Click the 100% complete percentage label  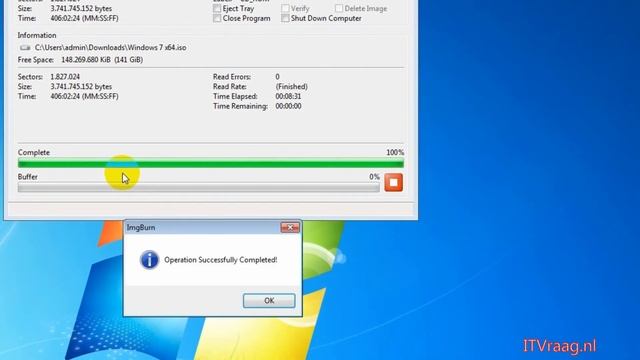tap(395, 152)
